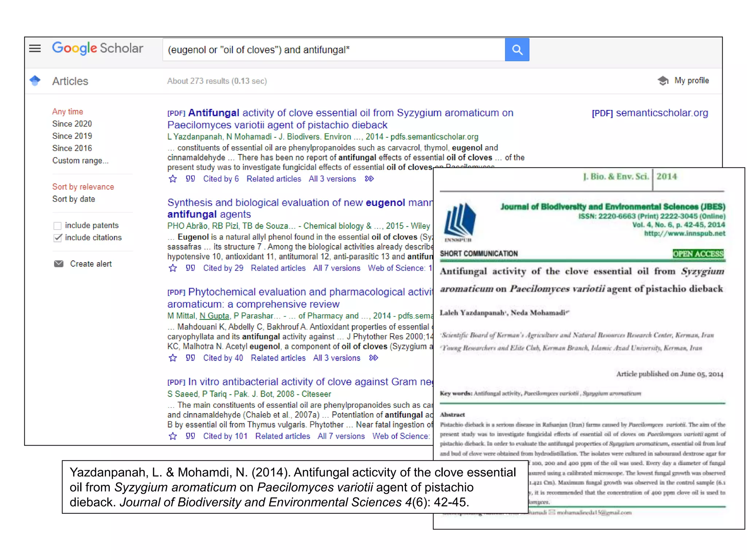Open My profile graduation cap icon
The image size is (747, 560).
point(663,81)
